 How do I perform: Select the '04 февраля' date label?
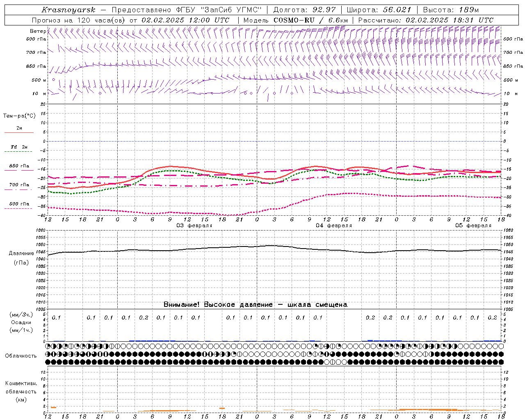tap(334, 226)
